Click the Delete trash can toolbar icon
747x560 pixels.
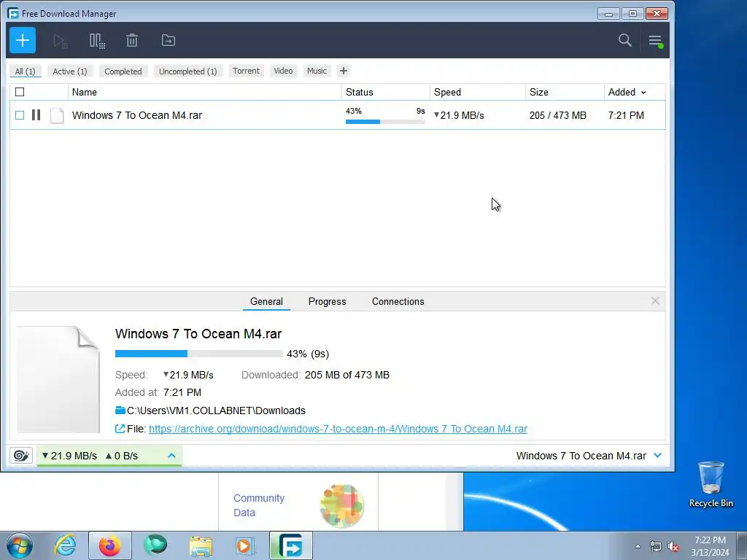click(132, 41)
